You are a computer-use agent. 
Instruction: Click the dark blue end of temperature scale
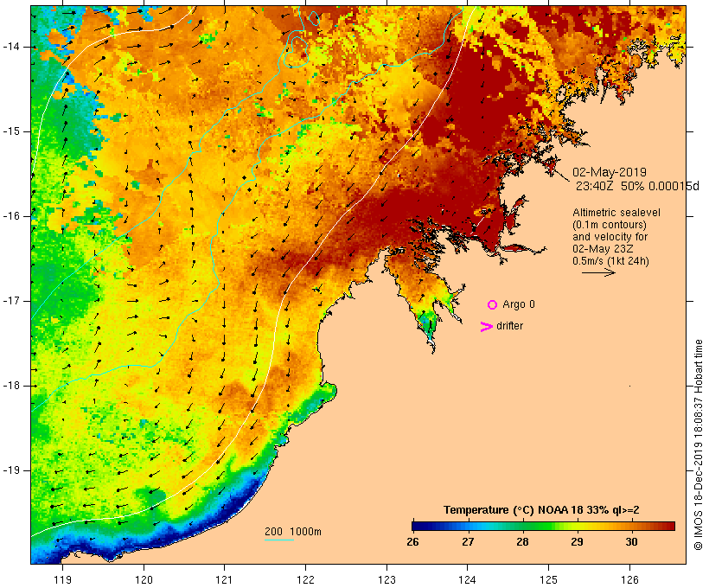click(x=418, y=526)
